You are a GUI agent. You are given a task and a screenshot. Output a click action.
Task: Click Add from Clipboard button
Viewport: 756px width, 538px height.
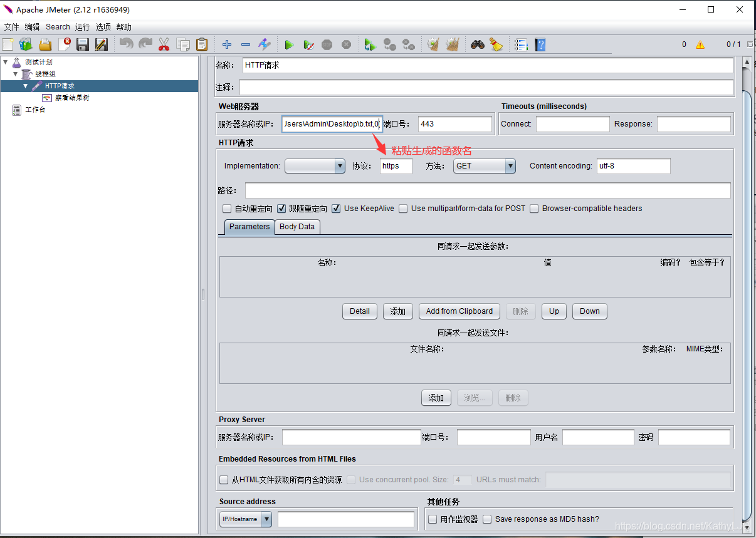pos(459,311)
